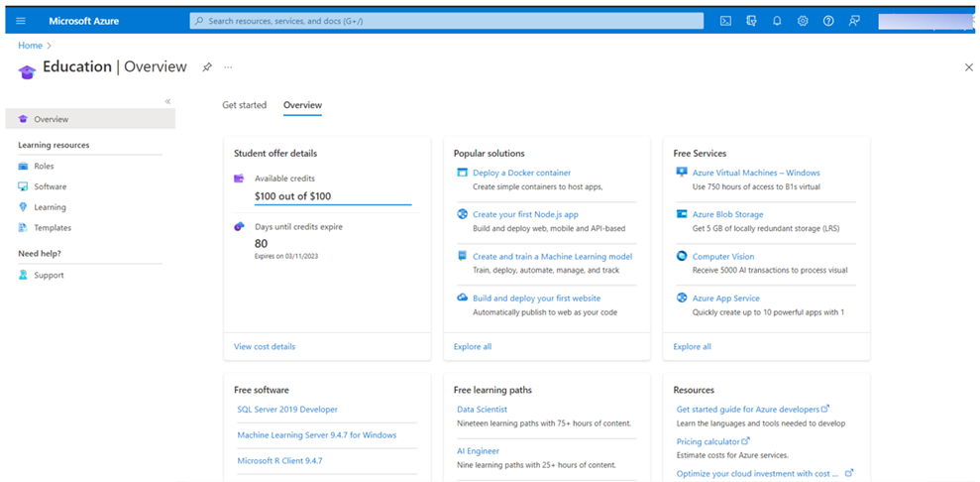Select Overview in the left menu
The height and width of the screenshot is (482, 980).
(x=90, y=119)
